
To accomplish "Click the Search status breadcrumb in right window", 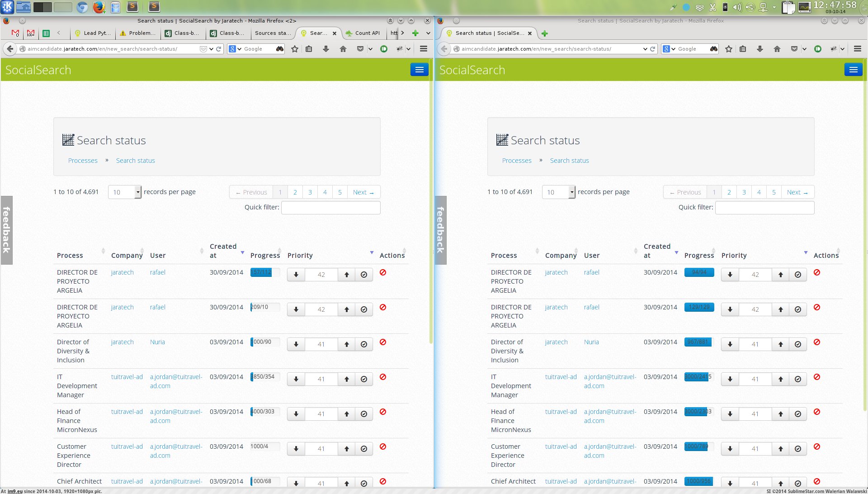I will tap(569, 161).
